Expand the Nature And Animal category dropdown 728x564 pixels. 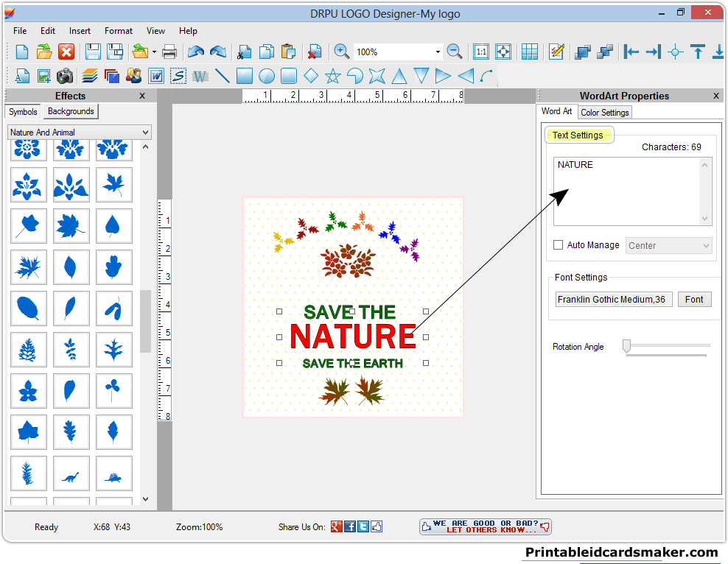pos(145,133)
